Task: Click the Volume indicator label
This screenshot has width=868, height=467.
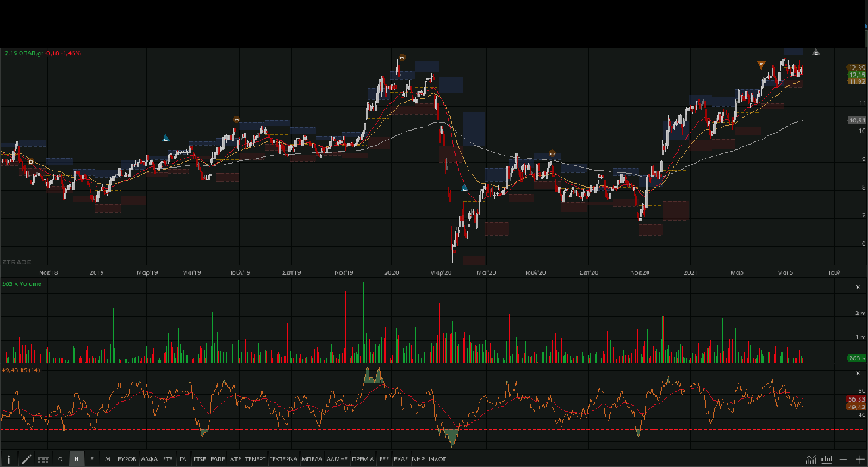Action: [21, 283]
